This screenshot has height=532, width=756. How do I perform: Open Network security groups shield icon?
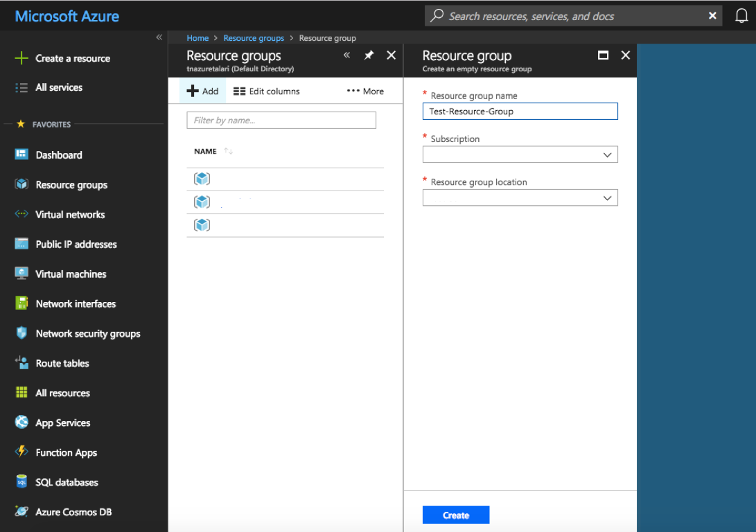click(21, 333)
